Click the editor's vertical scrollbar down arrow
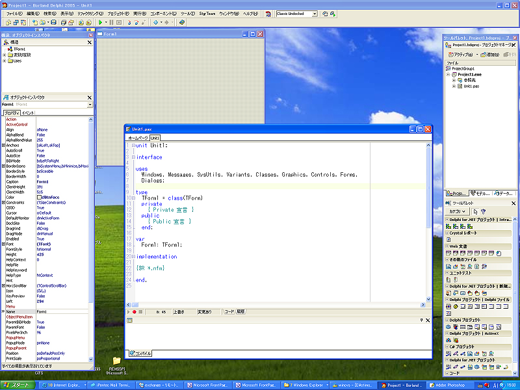Screen dimensions: 520x390 pos(428,299)
